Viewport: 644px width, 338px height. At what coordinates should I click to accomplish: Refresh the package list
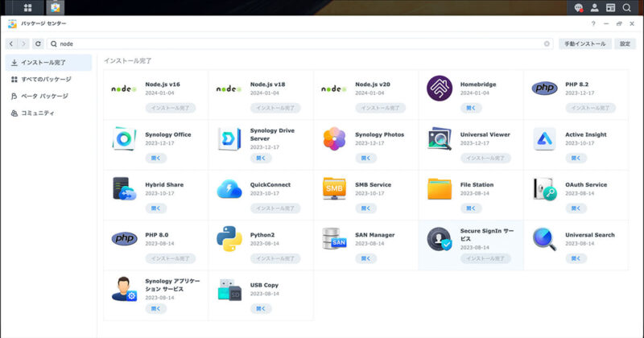pos(38,43)
